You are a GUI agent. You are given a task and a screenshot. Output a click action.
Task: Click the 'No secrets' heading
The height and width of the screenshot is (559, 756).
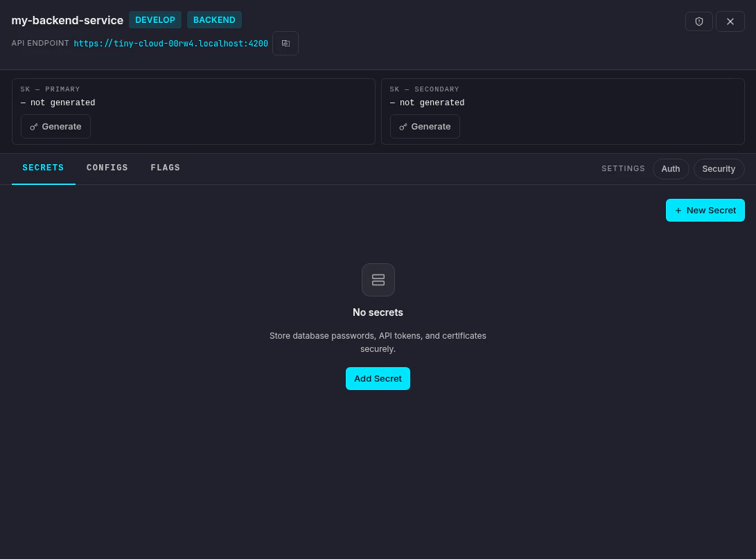pyautogui.click(x=378, y=312)
